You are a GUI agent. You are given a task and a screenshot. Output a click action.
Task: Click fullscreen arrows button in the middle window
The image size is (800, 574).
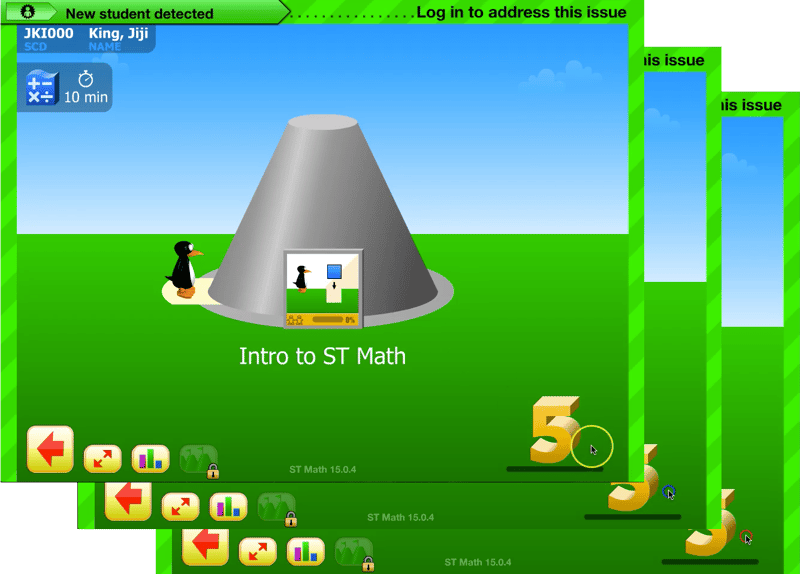click(x=181, y=506)
